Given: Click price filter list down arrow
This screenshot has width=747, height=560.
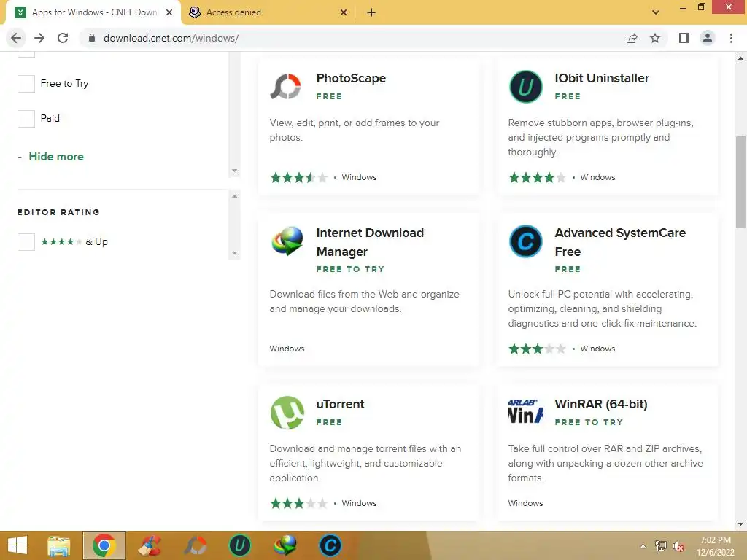Looking at the screenshot, I should point(234,171).
